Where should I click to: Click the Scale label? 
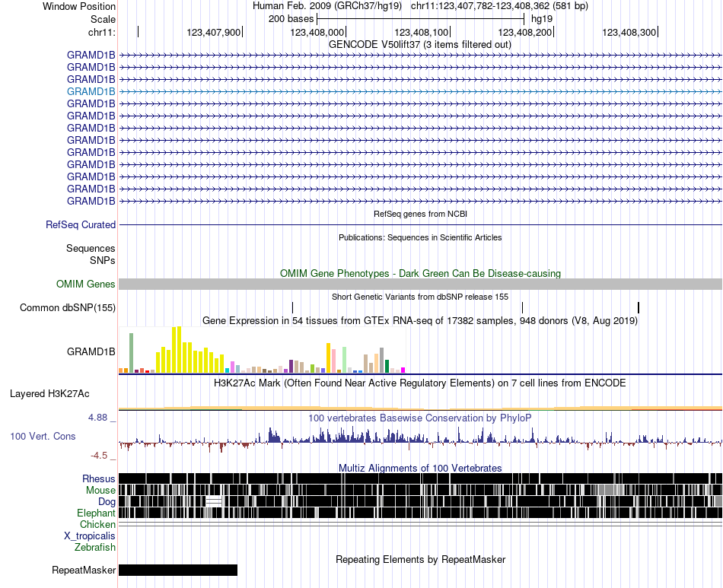pyautogui.click(x=103, y=20)
